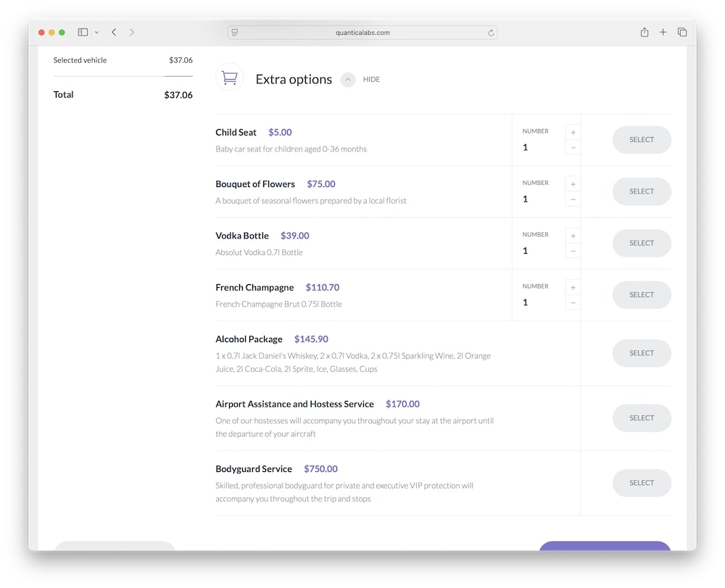Increase Vodka Bottle number with plus
Screen dimensions: 725x588
click(x=573, y=236)
